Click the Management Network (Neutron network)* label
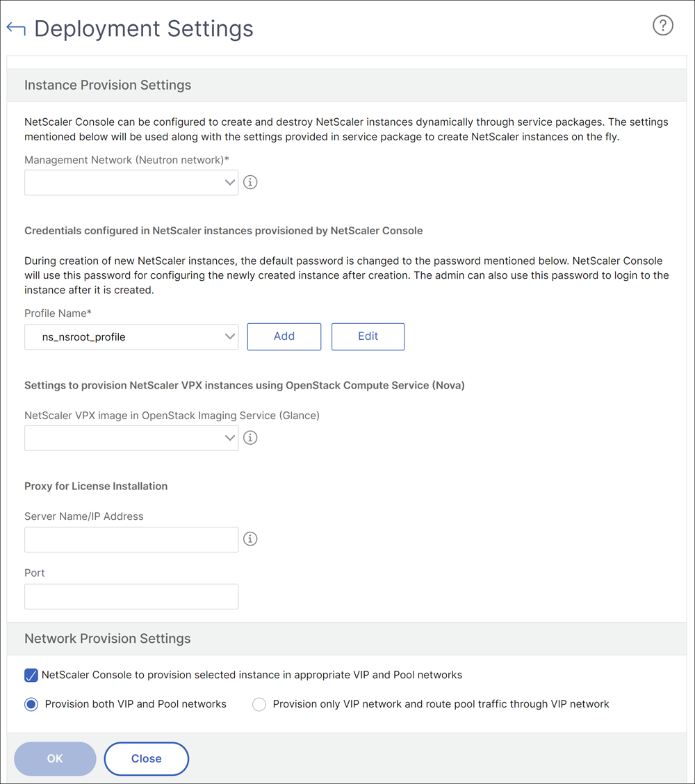Viewport: 695px width, 784px height. [127, 160]
